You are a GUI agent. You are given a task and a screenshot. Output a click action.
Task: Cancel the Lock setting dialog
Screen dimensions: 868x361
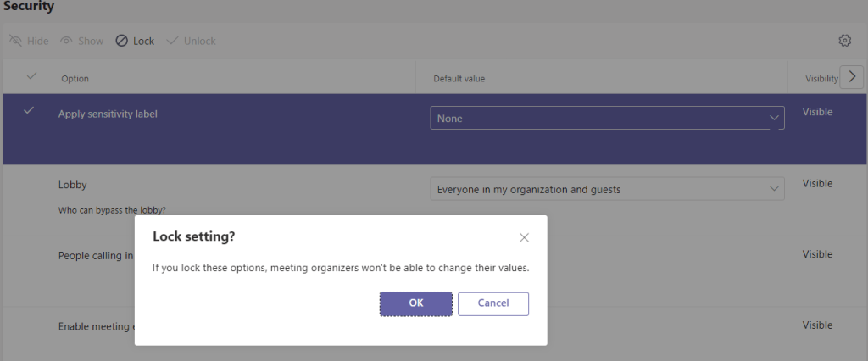click(493, 303)
